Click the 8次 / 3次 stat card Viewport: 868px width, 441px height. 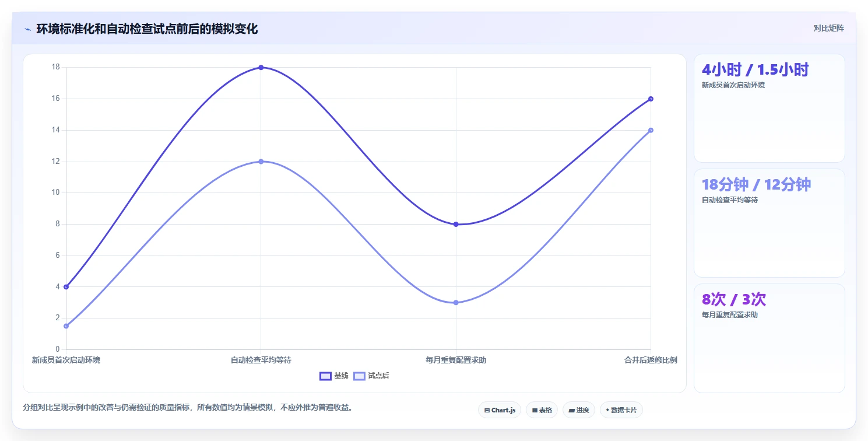(769, 338)
